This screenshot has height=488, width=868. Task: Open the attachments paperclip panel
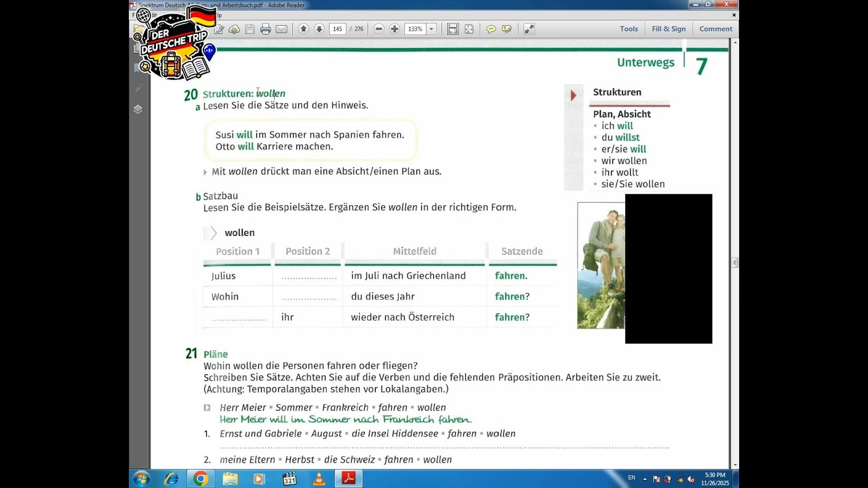(138, 89)
